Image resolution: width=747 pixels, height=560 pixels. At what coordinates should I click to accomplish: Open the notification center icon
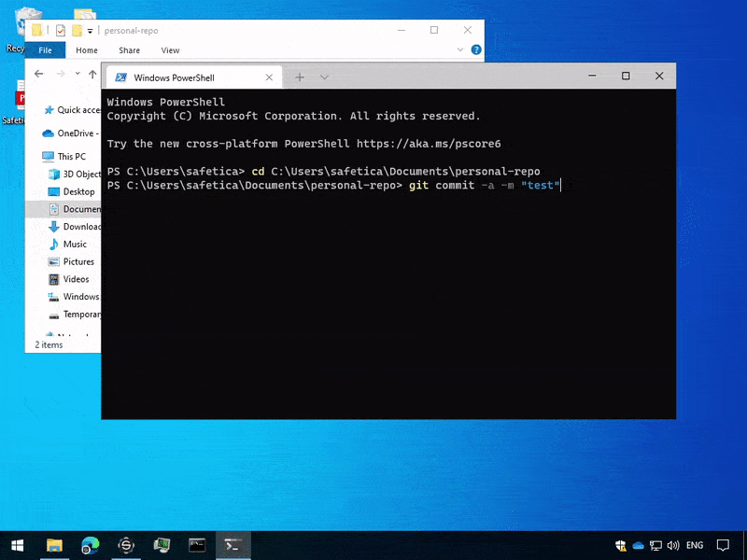pos(722,545)
